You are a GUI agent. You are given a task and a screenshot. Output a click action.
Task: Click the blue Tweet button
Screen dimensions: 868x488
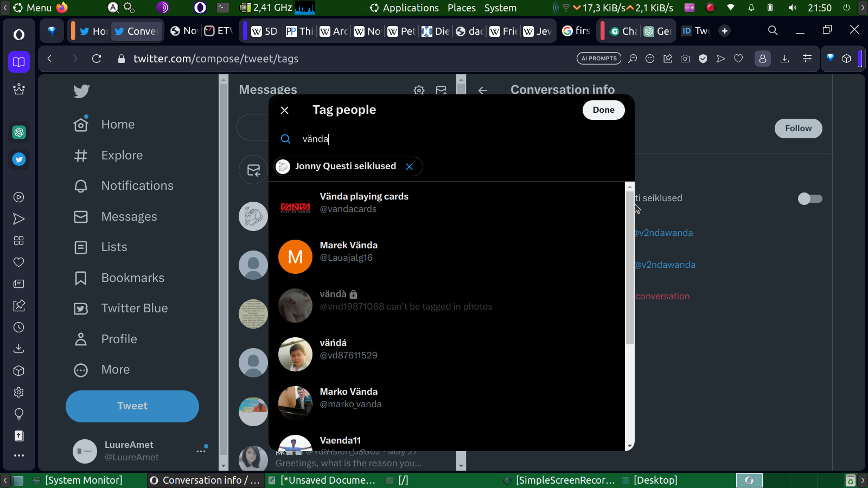132,406
